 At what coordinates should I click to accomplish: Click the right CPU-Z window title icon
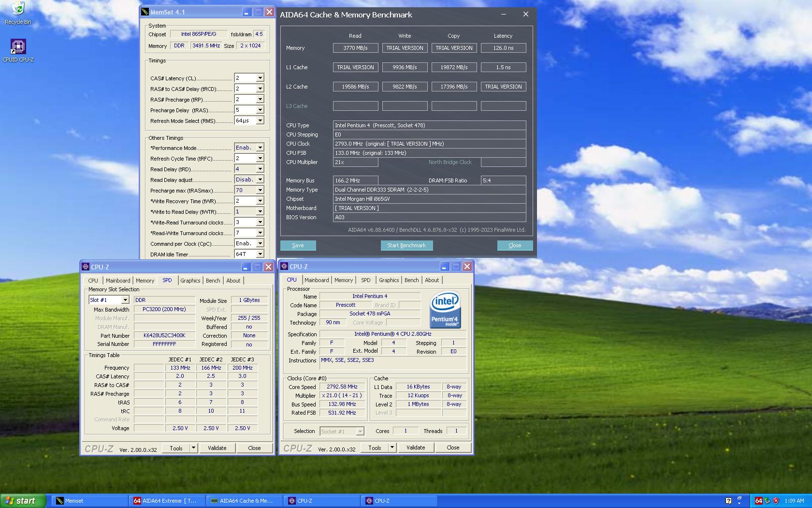tap(284, 266)
